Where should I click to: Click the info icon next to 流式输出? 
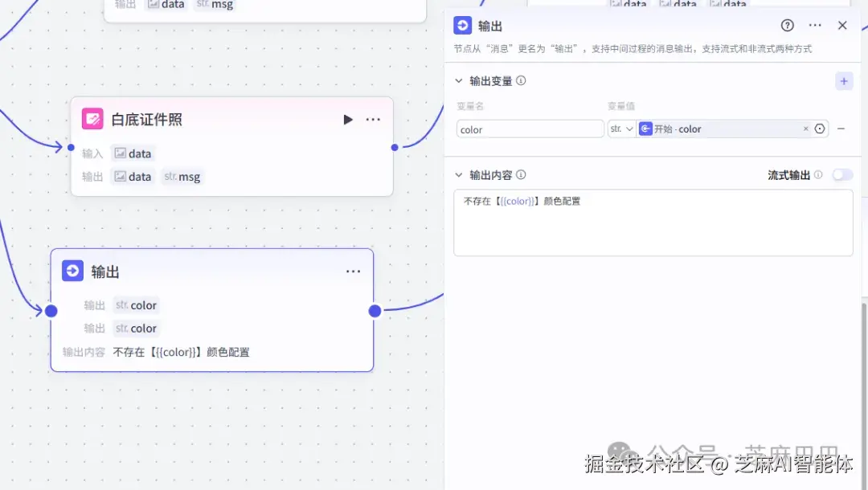coord(817,174)
